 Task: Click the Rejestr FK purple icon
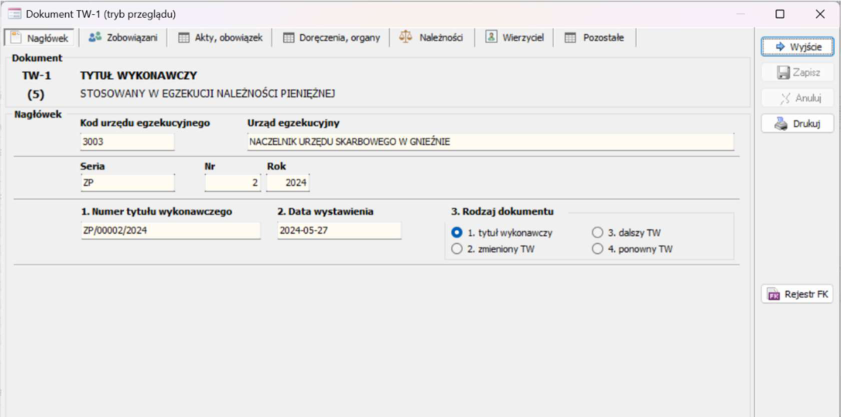(774, 294)
